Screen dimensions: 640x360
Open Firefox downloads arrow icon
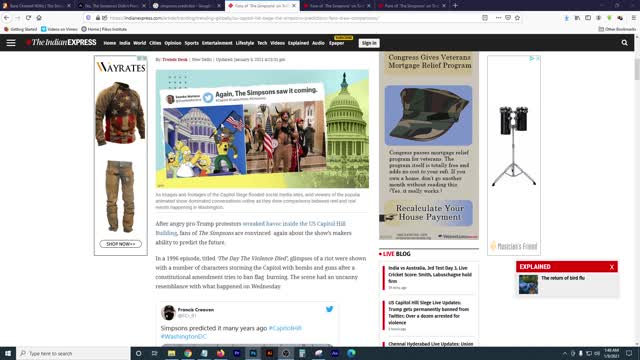(x=567, y=18)
